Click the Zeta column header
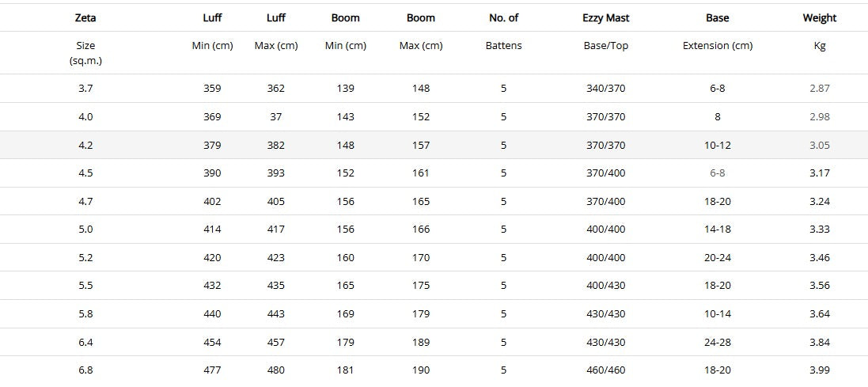The width and height of the screenshot is (868, 387). click(85, 17)
